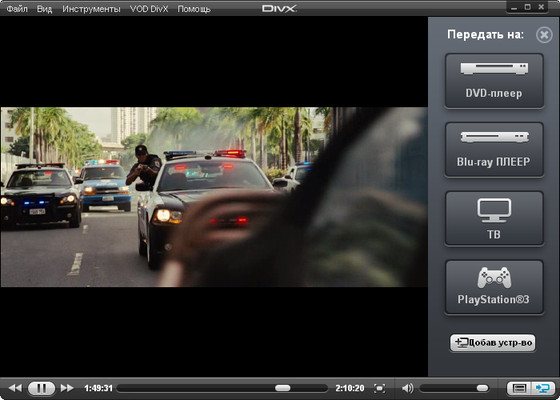The height and width of the screenshot is (400, 560).
Task: Toggle the transfer-to-device panel icon
Action: (x=543, y=388)
